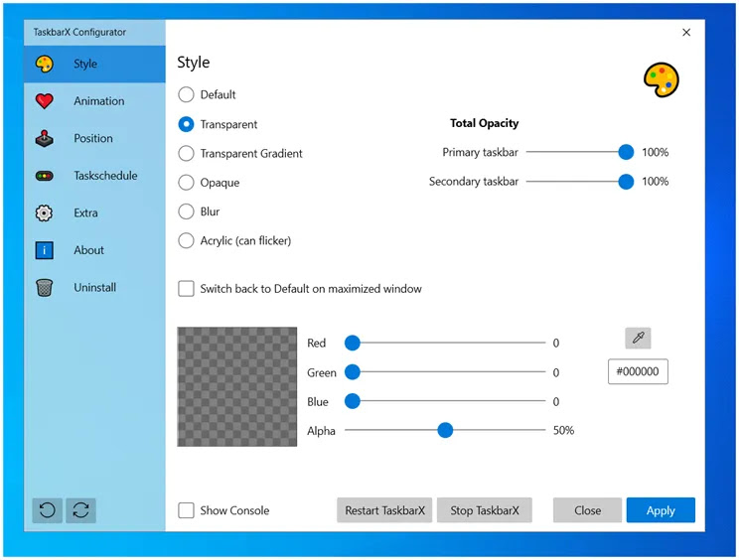Click the Red color slider handle

click(x=353, y=343)
